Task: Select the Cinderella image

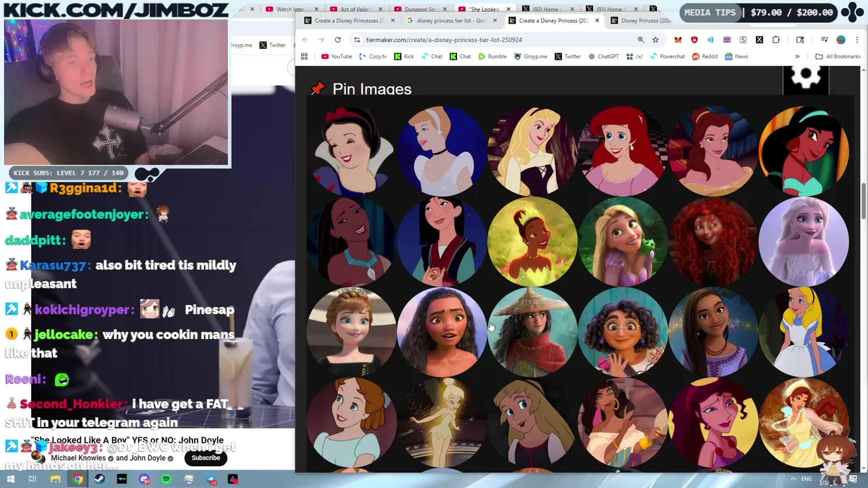Action: point(441,150)
